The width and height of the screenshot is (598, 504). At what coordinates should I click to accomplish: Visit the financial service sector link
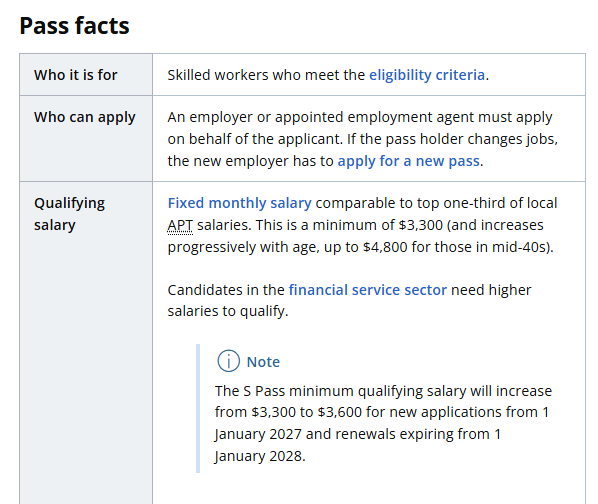(368, 290)
